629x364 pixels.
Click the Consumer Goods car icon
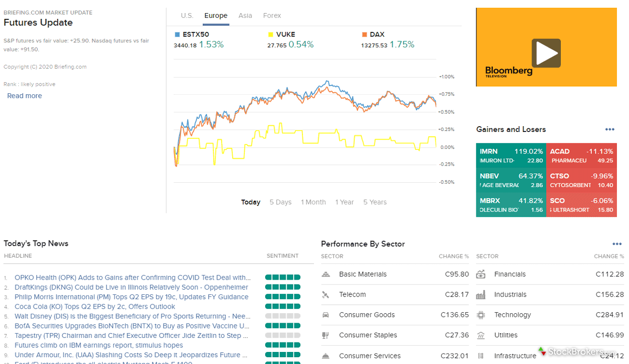(327, 314)
